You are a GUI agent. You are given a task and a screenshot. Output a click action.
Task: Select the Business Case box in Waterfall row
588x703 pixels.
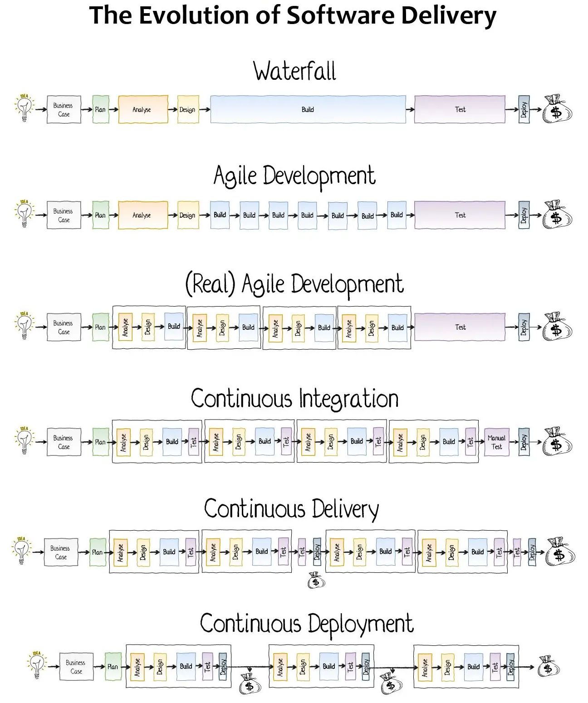click(64, 109)
